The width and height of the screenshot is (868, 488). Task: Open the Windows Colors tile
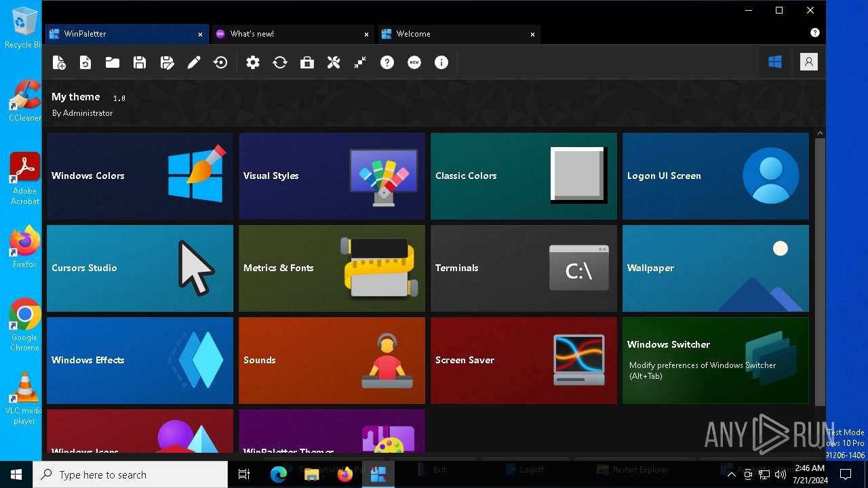[x=140, y=176]
